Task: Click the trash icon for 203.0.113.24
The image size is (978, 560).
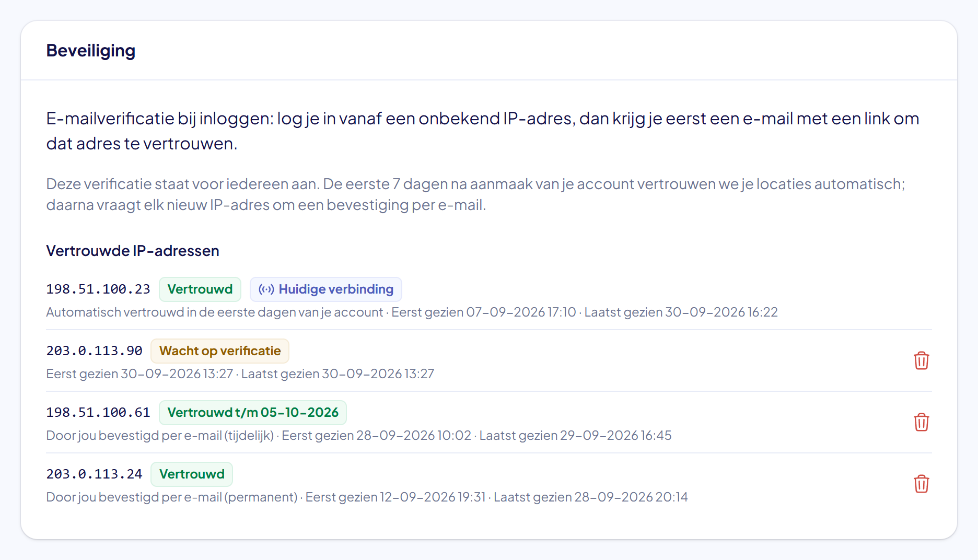Action: (x=921, y=484)
